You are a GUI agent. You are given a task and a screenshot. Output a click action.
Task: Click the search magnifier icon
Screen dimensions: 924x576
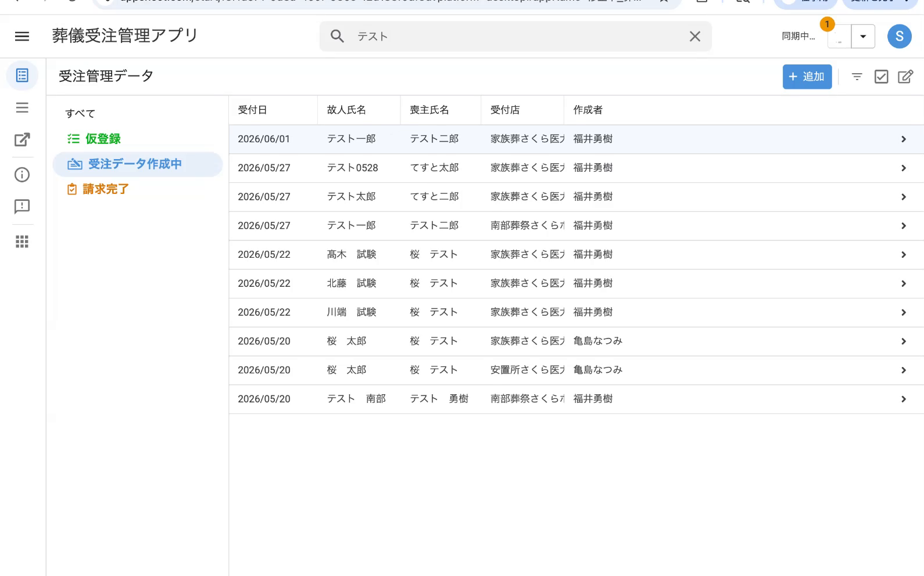(337, 36)
